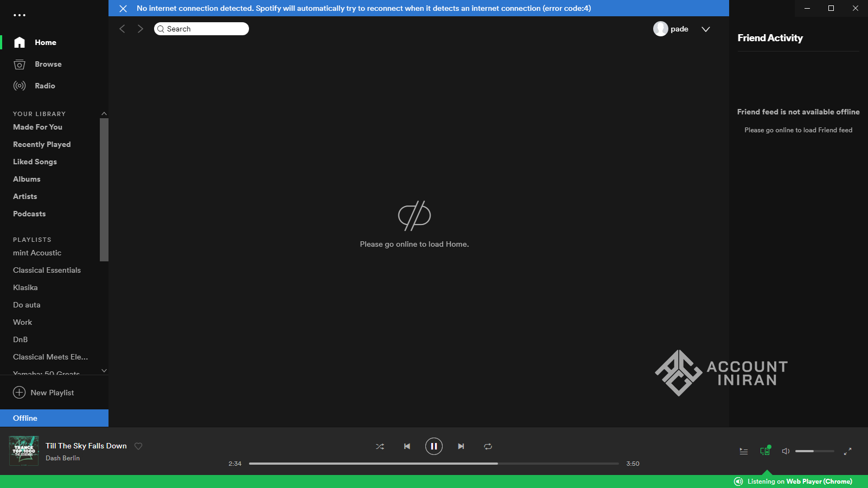This screenshot has width=868, height=488.
Task: Minimize the Spotify window
Action: (x=807, y=8)
